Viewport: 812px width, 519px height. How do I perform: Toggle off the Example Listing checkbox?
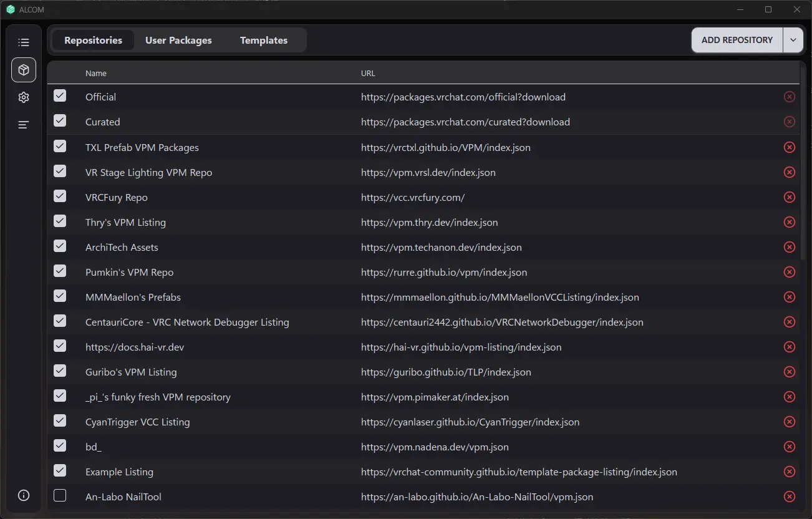(60, 471)
